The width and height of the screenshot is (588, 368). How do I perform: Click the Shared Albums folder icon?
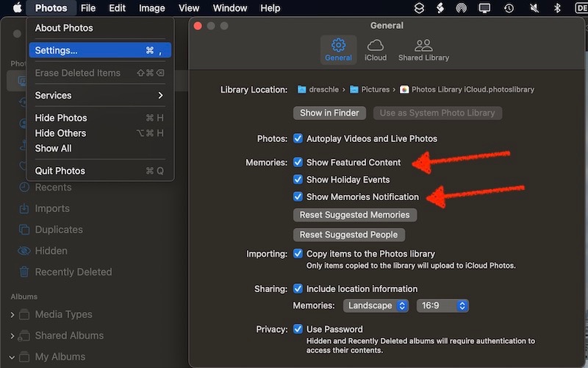coord(24,336)
